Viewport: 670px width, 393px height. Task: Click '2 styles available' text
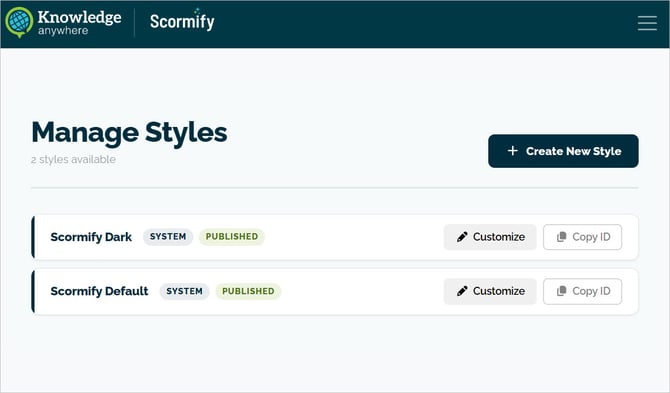[73, 159]
